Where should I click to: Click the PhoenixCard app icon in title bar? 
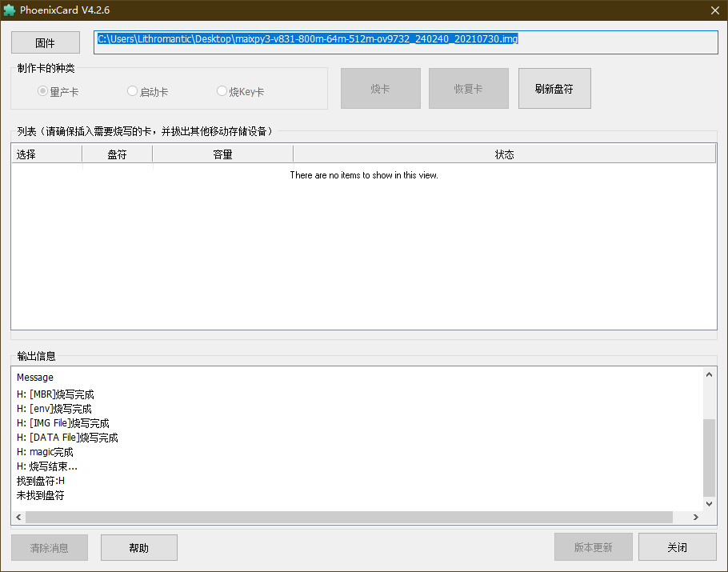pos(10,10)
